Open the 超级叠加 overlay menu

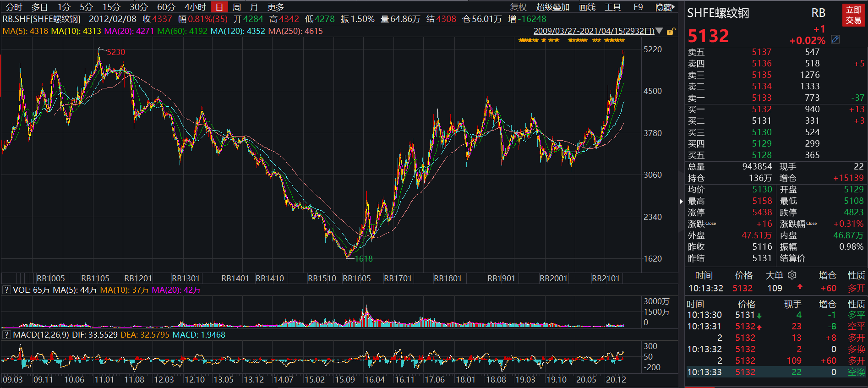553,7
